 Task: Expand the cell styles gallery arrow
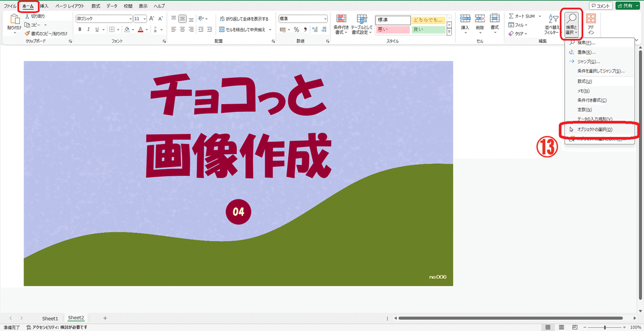pyautogui.click(x=449, y=32)
